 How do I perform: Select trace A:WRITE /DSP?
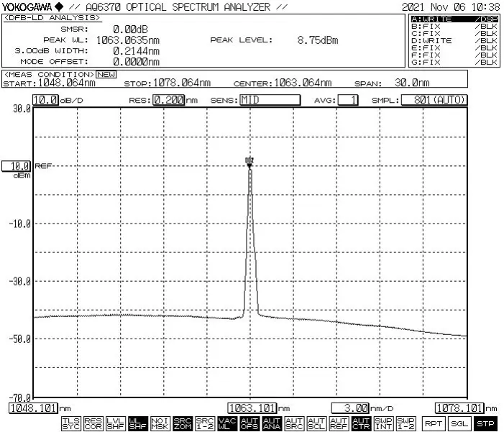point(454,19)
